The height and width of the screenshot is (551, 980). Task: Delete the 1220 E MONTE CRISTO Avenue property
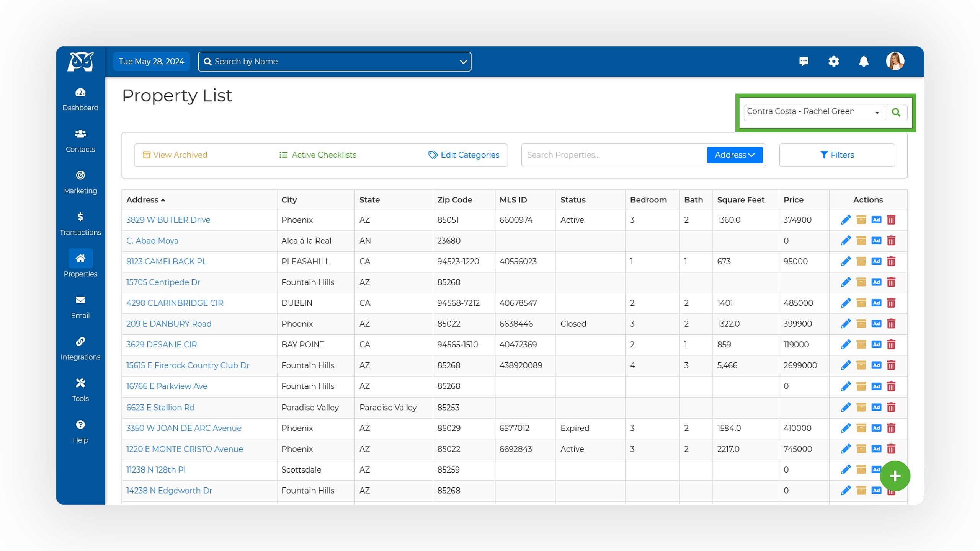(x=891, y=449)
